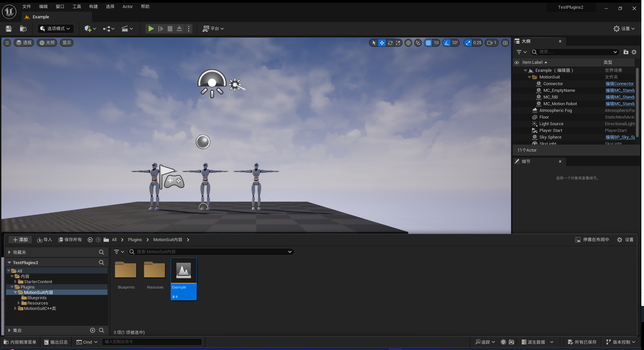The height and width of the screenshot is (350, 644).
Task: Select the translate (move) tool in viewport
Action: [x=382, y=43]
